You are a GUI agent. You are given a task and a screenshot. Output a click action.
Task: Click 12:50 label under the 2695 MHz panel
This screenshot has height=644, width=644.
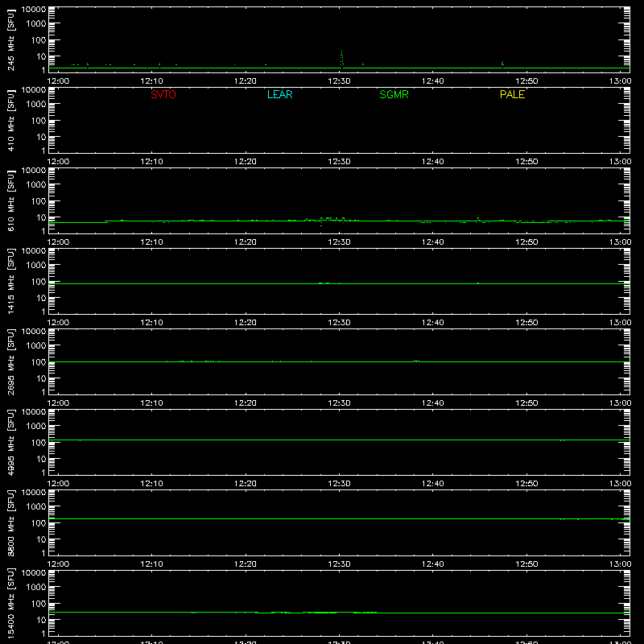pyautogui.click(x=526, y=403)
